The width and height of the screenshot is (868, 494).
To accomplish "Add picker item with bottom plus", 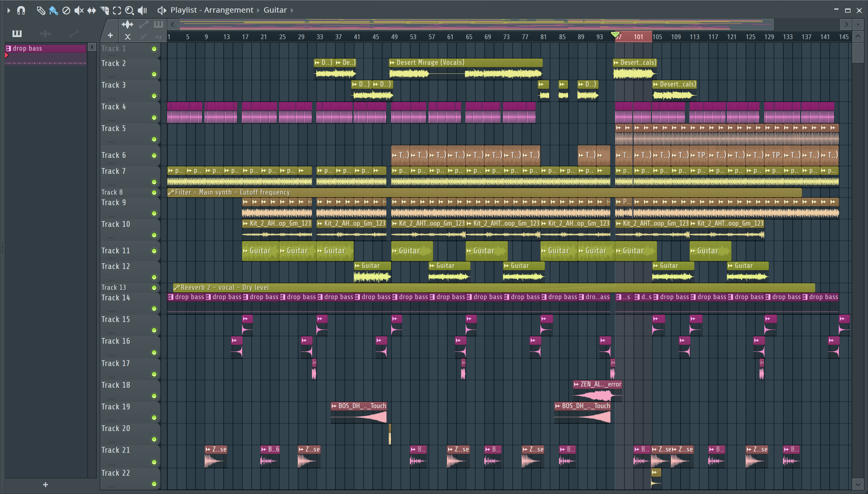I will tap(46, 485).
